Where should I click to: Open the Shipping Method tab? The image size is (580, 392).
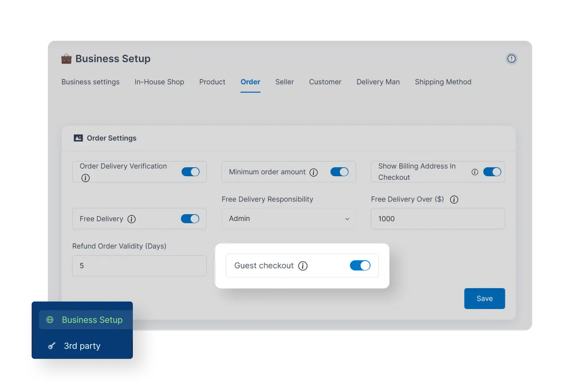coord(443,82)
